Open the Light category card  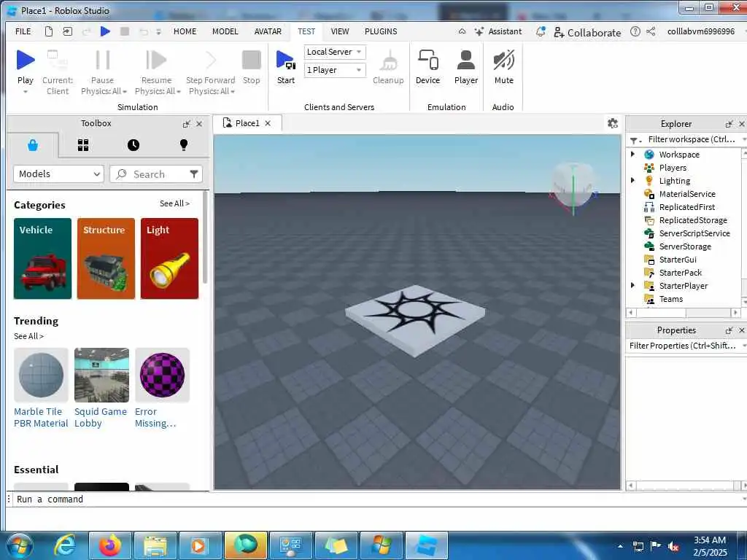169,259
